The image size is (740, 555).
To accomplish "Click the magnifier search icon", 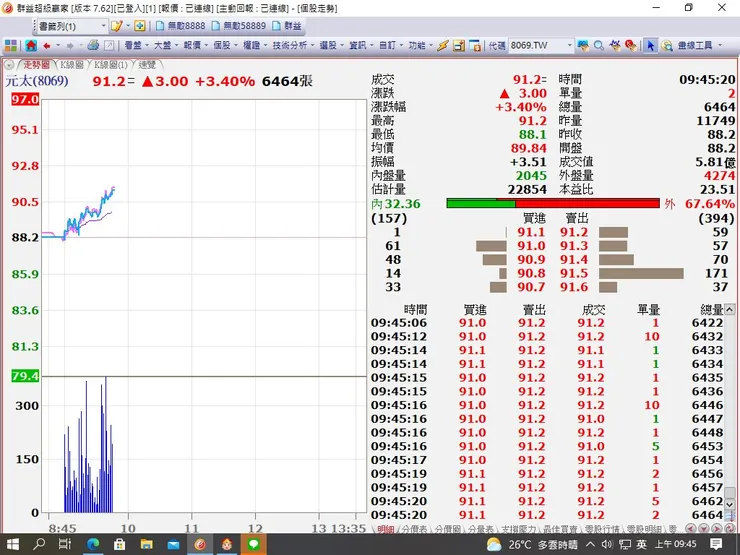I will coord(598,45).
